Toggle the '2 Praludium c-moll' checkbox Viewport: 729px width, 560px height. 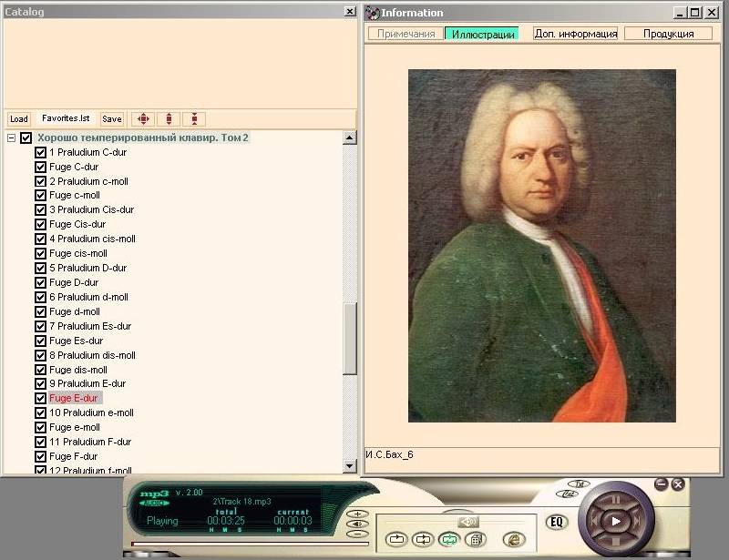(x=40, y=181)
